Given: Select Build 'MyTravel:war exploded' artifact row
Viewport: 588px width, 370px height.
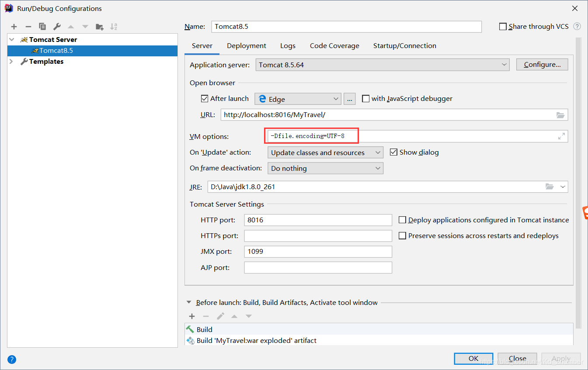Looking at the screenshot, I should point(379,340).
